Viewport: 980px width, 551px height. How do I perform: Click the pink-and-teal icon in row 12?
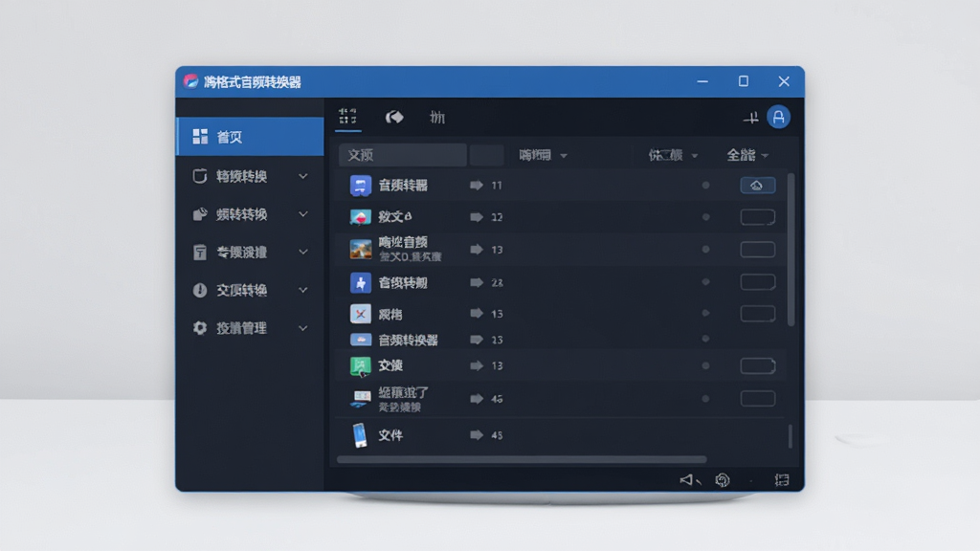tap(361, 217)
